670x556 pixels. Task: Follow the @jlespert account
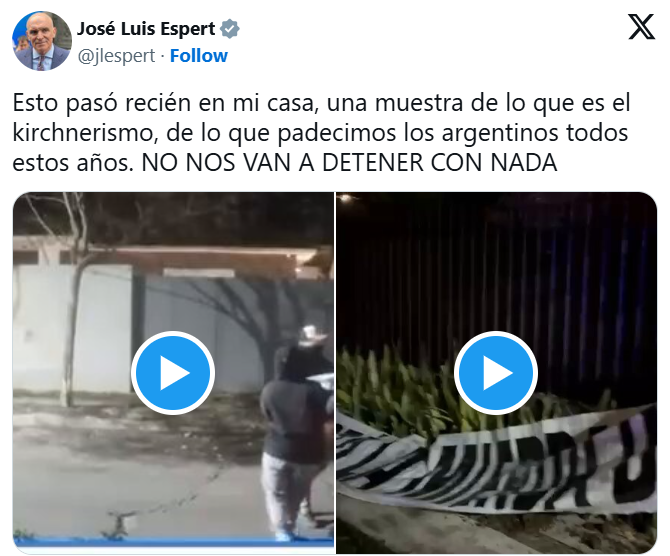199,56
